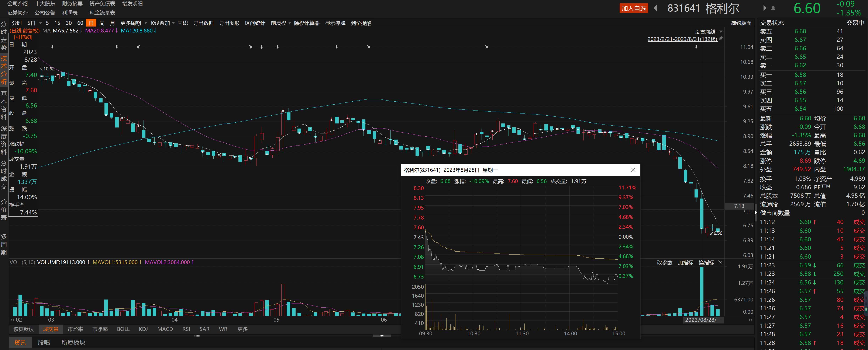Image resolution: width=868 pixels, height=350 pixels.
Task: Select the 分时走势 side tab
Action: (4, 36)
